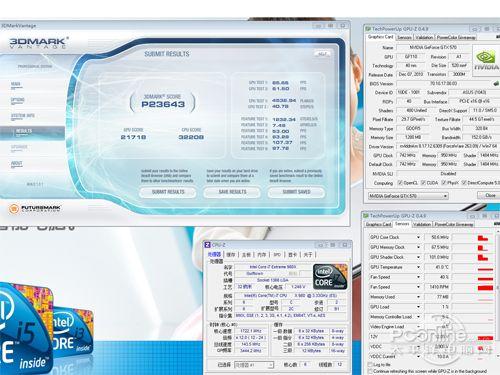
Task: Click the NVIDIA logo in GPU-Z
Action: pyautogui.click(x=486, y=60)
